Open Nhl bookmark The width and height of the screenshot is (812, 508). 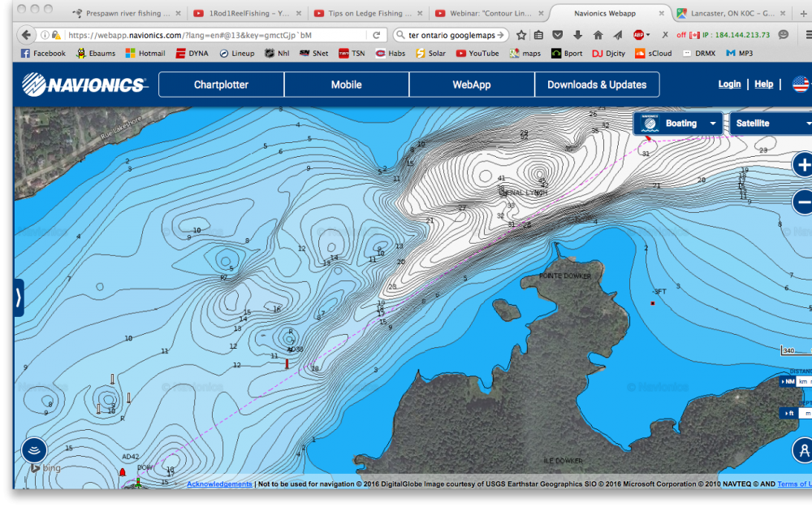pyautogui.click(x=277, y=53)
